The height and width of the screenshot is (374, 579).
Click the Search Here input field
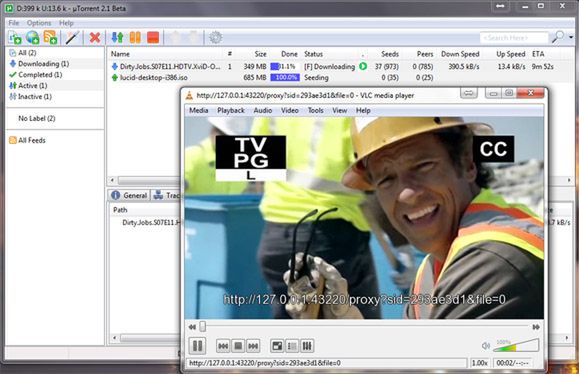[x=514, y=37]
